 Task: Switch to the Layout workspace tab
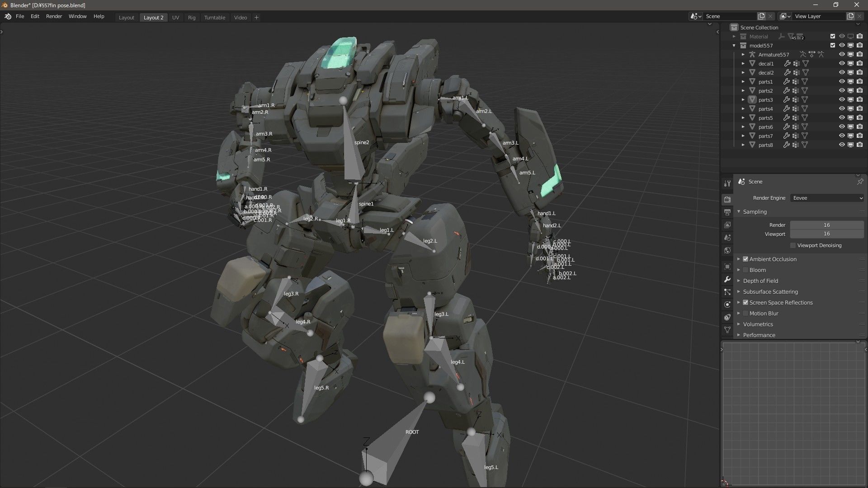click(x=126, y=18)
